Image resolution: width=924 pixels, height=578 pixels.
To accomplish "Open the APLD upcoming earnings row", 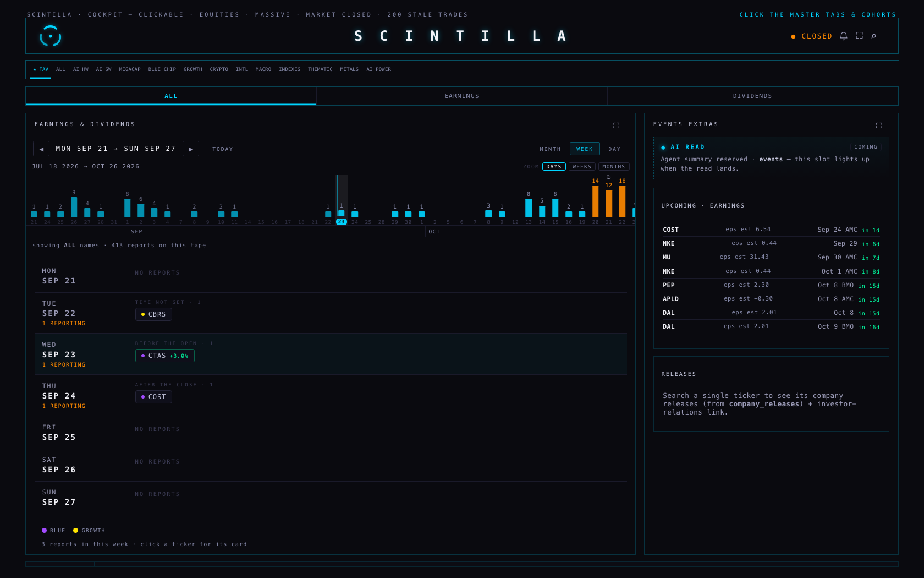I will (x=771, y=299).
